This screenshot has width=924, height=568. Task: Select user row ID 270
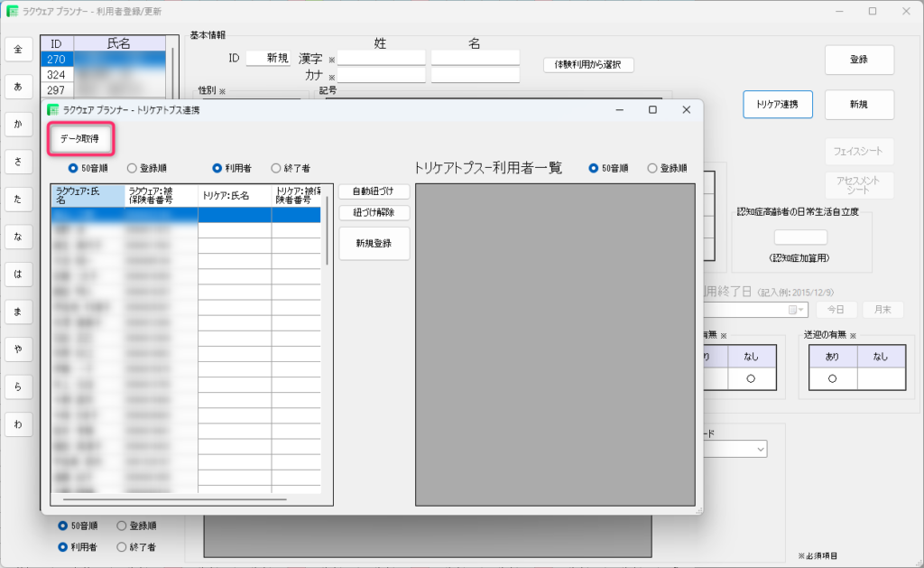[103, 59]
